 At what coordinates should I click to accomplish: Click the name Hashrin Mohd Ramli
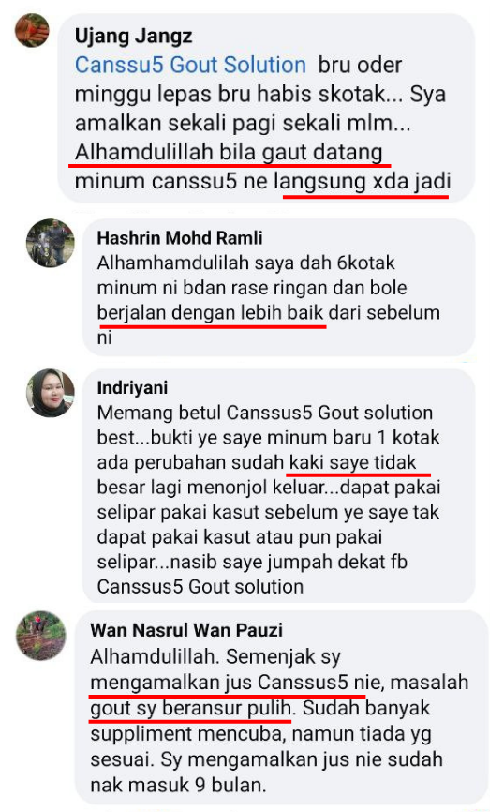[180, 238]
